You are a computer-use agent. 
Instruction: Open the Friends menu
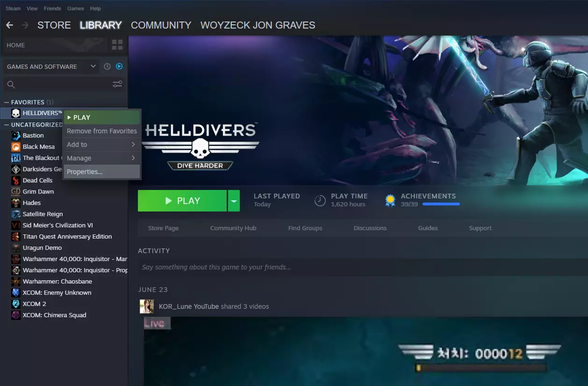click(x=52, y=8)
